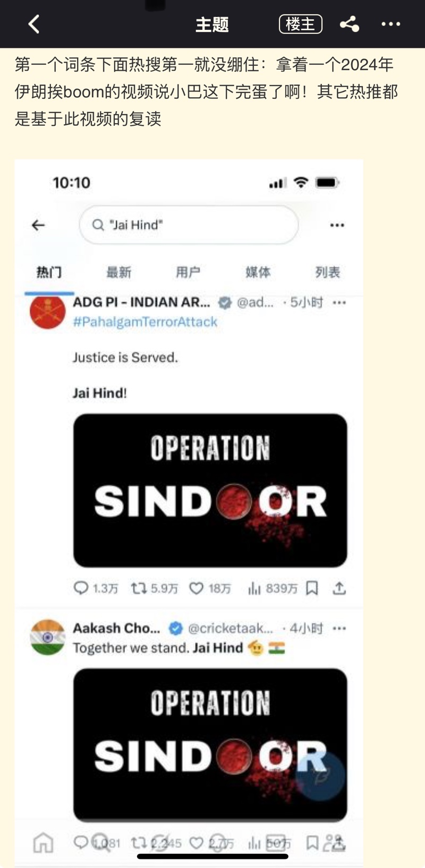Switch to the 媒体 tab
425x868 pixels.
point(258,272)
